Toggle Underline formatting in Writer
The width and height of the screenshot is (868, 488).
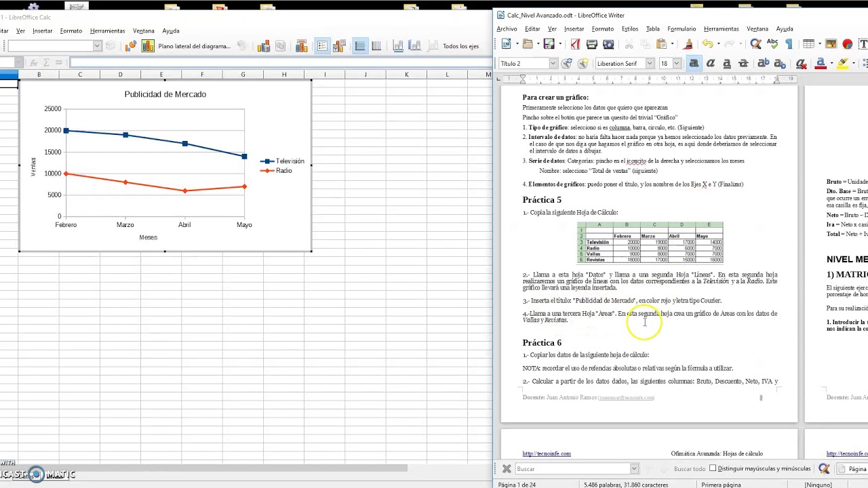tap(727, 64)
